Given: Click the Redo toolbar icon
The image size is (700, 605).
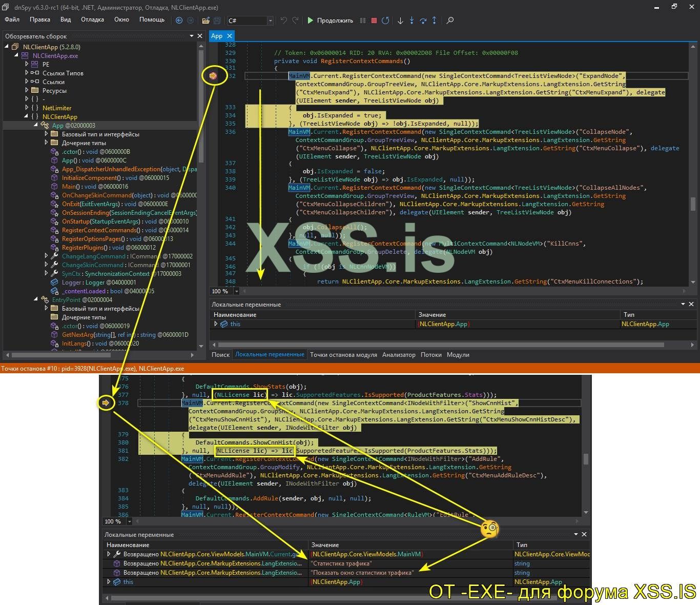Looking at the screenshot, I should [x=295, y=21].
